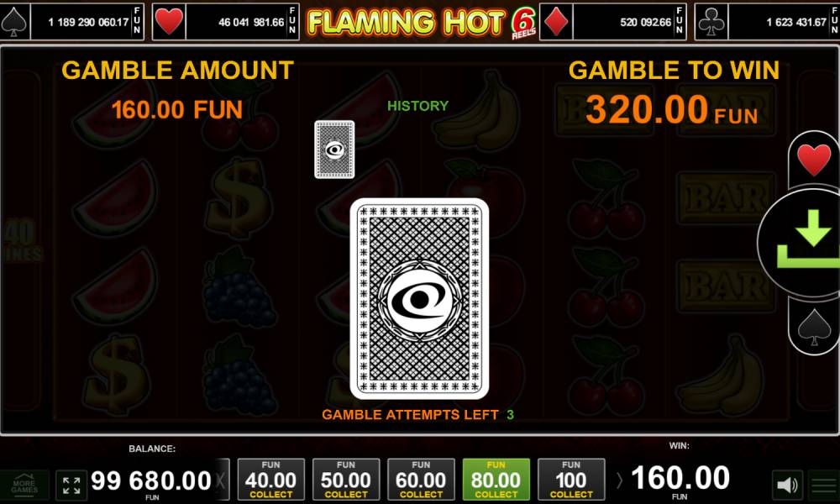The image size is (840, 504).
Task: Click the Flaming Hot 6 Reels logo
Action: [421, 23]
